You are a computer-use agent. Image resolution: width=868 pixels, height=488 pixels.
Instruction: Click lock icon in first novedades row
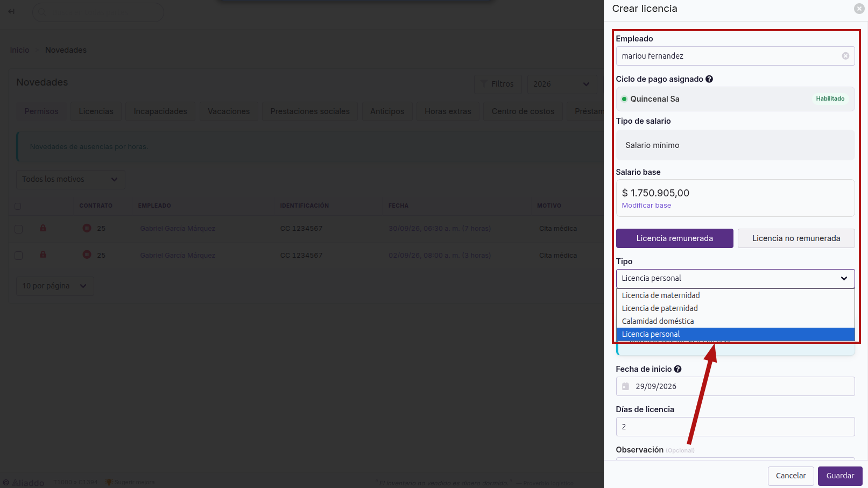point(43,228)
